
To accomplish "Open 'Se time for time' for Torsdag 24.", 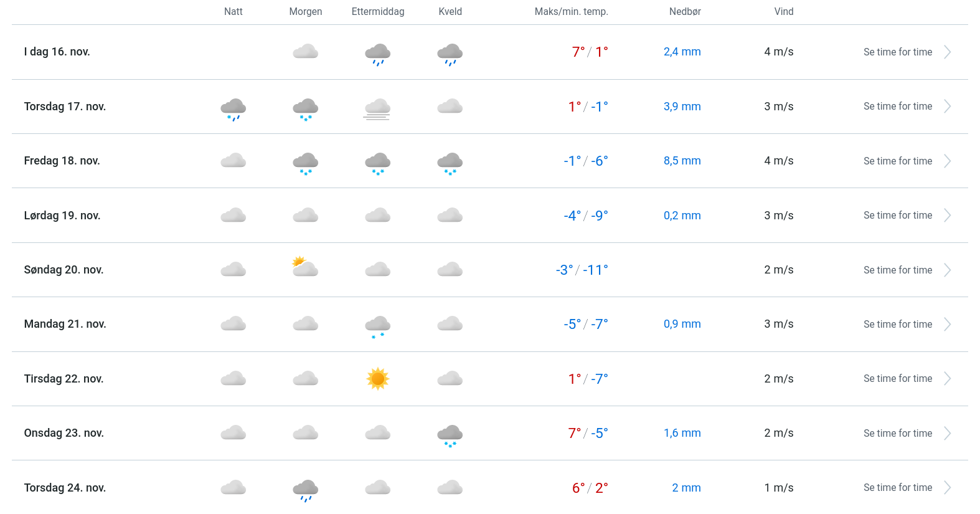I will [897, 488].
